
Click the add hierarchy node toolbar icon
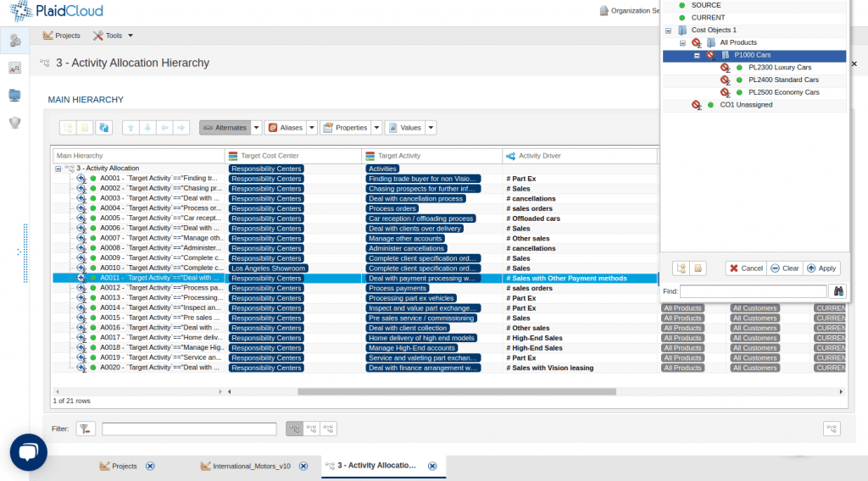[68, 128]
